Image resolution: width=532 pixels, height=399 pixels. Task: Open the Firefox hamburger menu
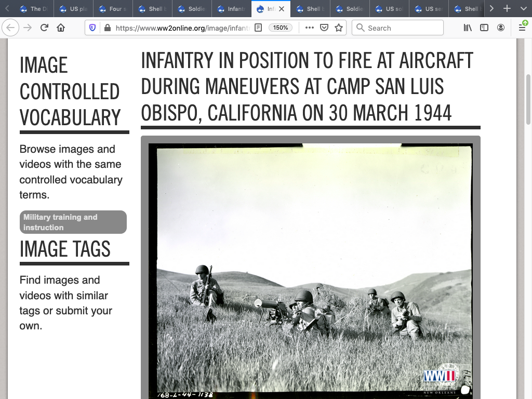522,28
